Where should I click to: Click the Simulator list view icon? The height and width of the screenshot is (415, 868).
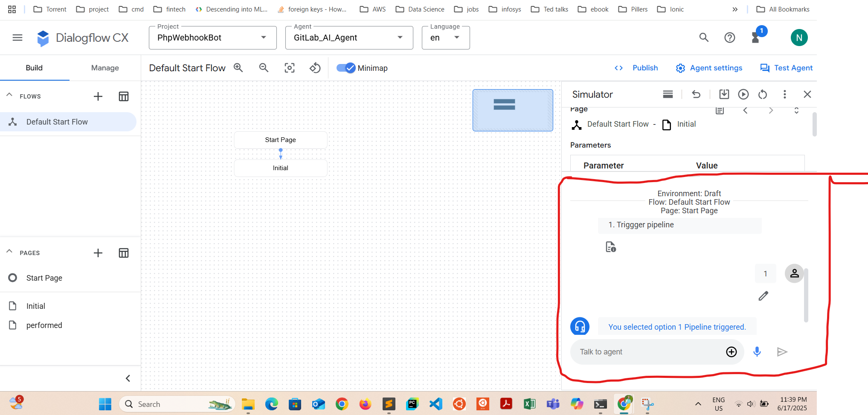668,94
